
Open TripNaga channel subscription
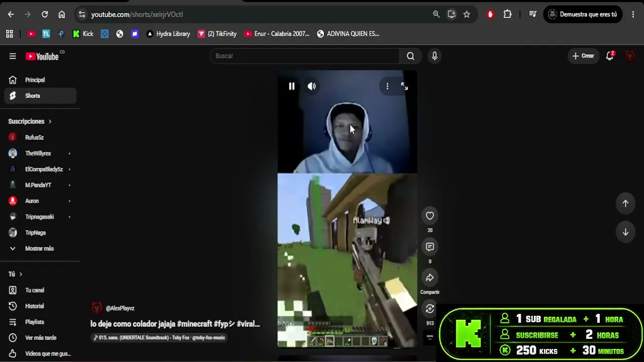[x=40, y=233]
